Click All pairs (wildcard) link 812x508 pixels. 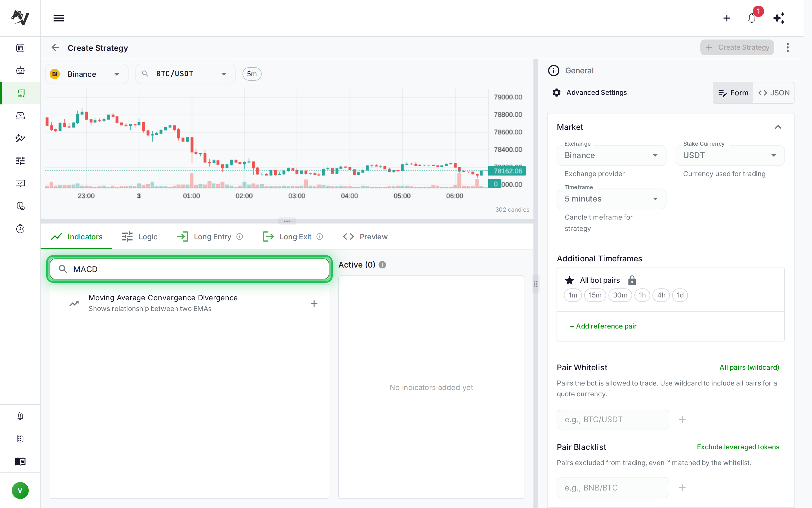click(x=749, y=367)
